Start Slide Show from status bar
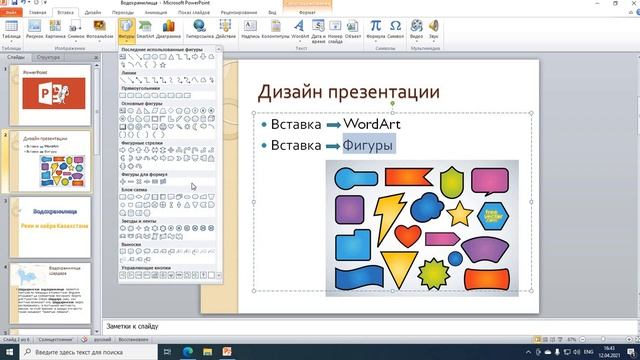Image resolution: width=640 pixels, height=360 pixels. pos(560,340)
